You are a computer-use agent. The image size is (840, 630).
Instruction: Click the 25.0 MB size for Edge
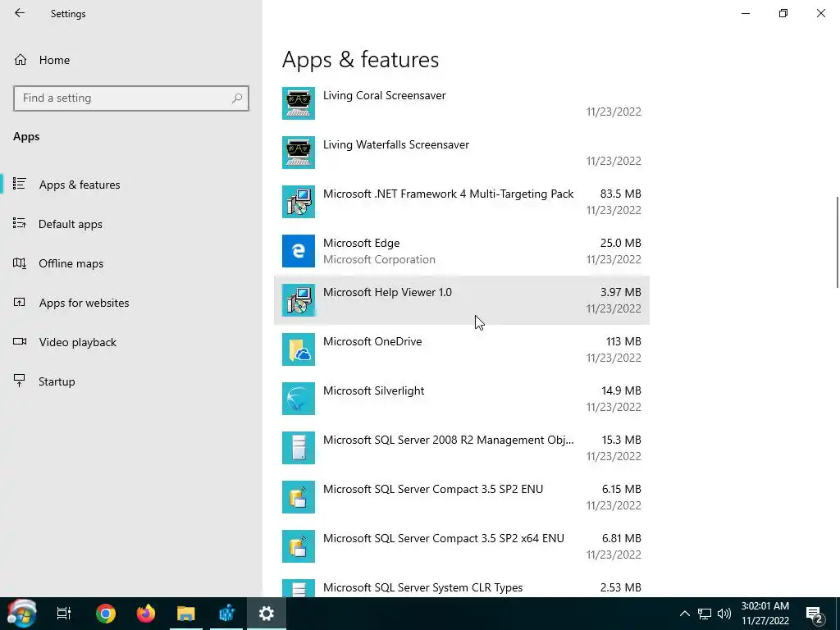point(620,243)
